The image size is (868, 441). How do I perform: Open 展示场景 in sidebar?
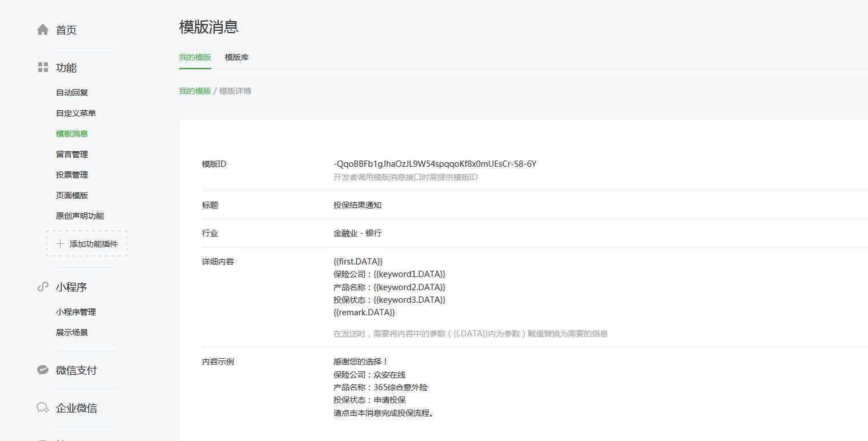(x=72, y=332)
